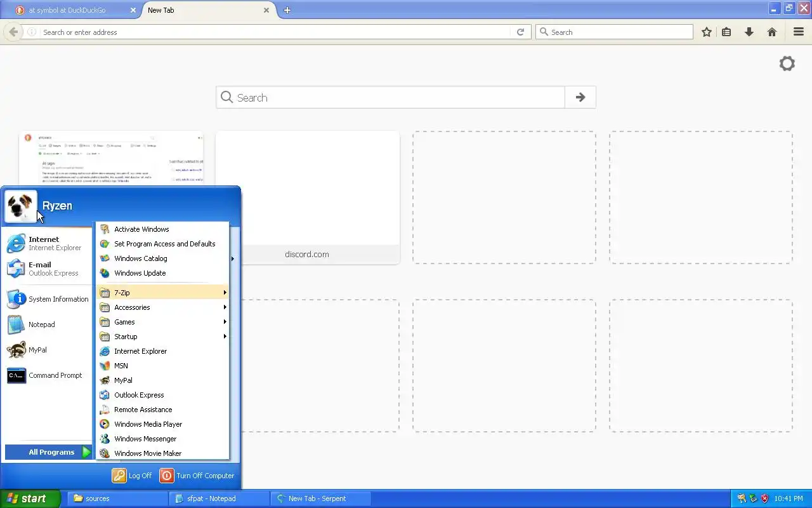Open E-mail Outlook Express pinned item
812x508 pixels.
tap(48, 269)
